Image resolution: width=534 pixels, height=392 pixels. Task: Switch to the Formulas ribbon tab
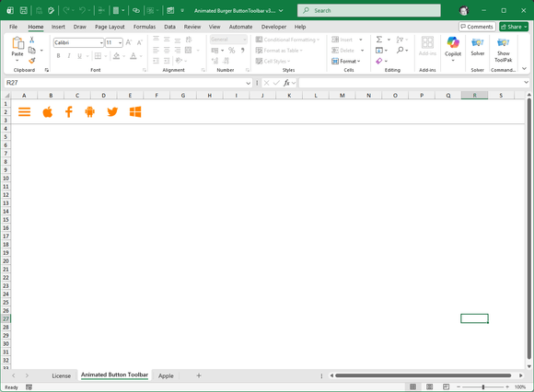pos(145,27)
